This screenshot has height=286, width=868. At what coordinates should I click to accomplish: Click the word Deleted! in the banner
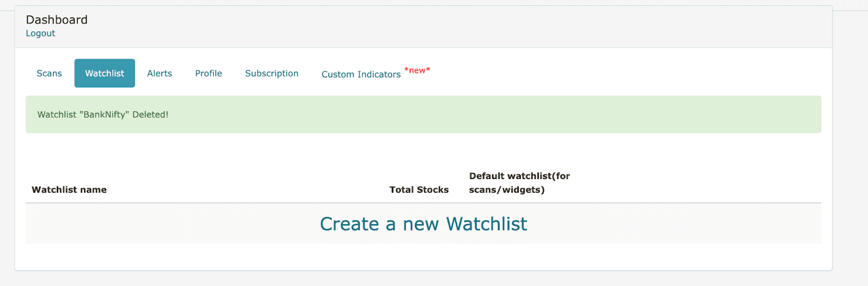[150, 115]
